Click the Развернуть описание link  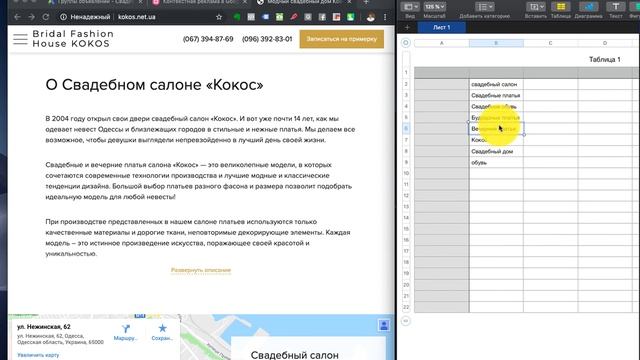click(201, 270)
